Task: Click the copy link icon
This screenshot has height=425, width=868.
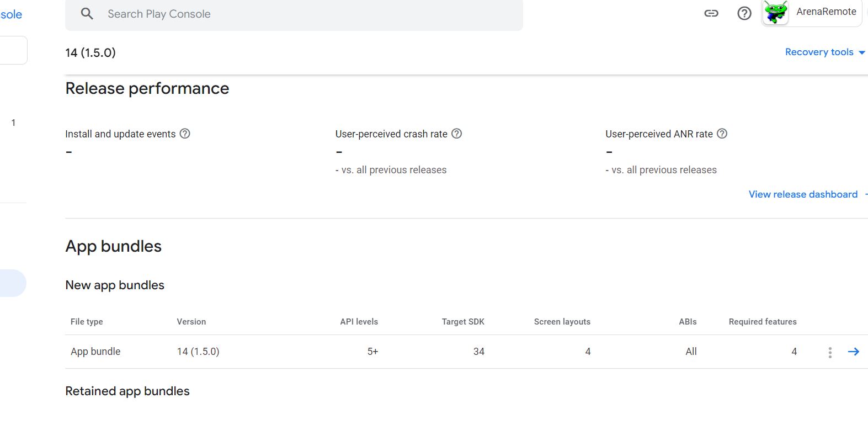Action: pos(711,13)
